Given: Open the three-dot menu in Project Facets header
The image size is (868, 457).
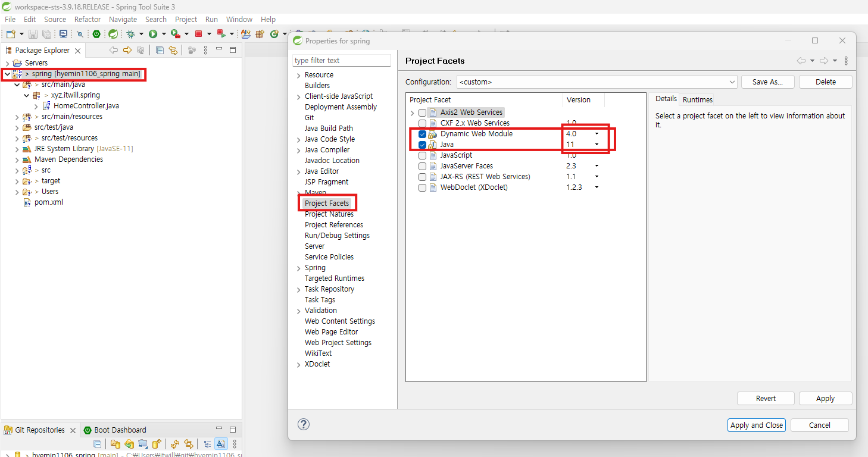Looking at the screenshot, I should point(846,61).
